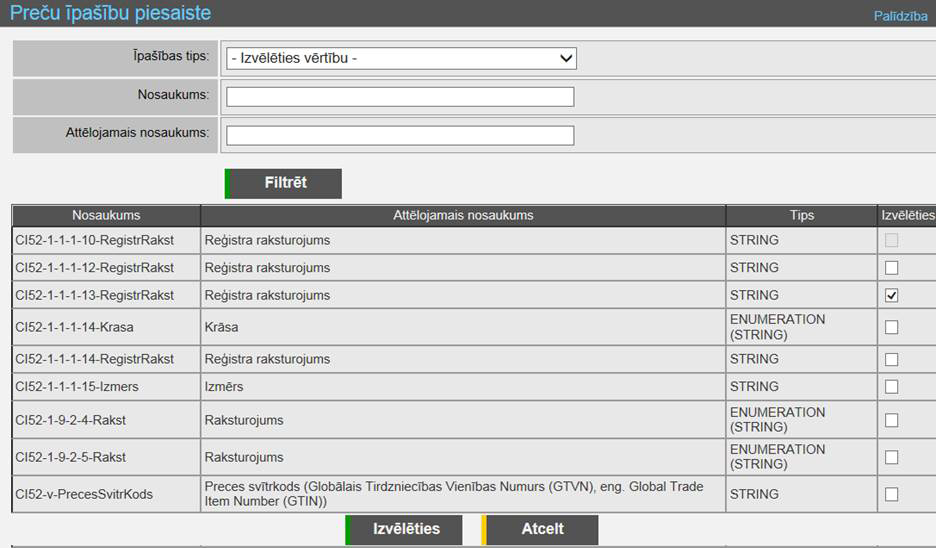Check the box for CI52-1-1-1-12-RegistrRakst
This screenshot has height=548, width=936.
click(x=892, y=268)
